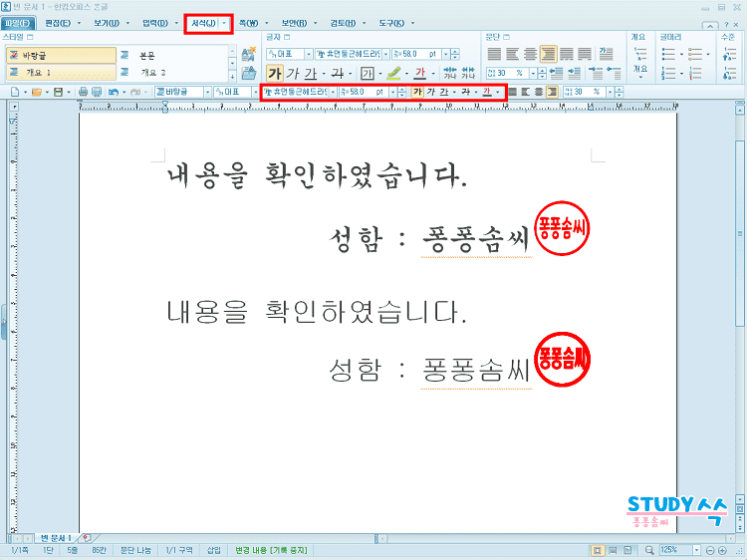Screen dimensions: 747x560
Task: Toggle underline 가 in the ribbon
Action: point(311,74)
